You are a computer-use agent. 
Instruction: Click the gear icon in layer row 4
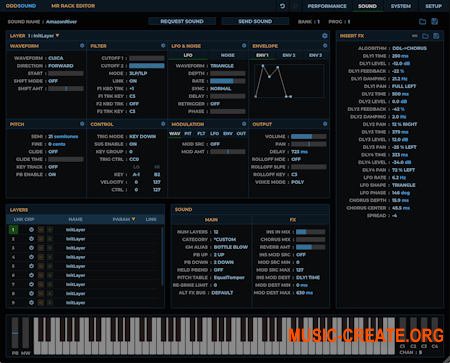(31, 257)
